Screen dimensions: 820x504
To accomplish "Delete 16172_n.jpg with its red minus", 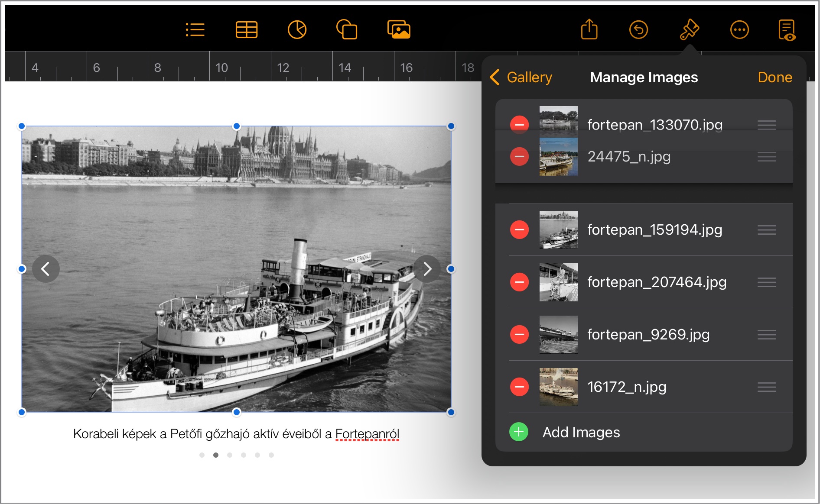I will point(519,387).
